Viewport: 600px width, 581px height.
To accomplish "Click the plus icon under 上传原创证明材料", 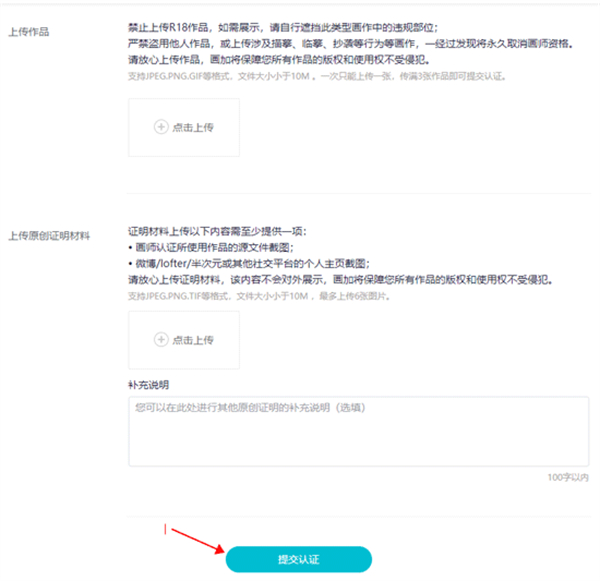I will click(160, 340).
